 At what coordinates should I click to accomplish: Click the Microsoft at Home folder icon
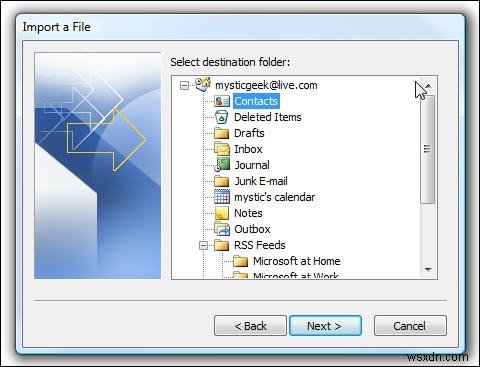tap(240, 261)
